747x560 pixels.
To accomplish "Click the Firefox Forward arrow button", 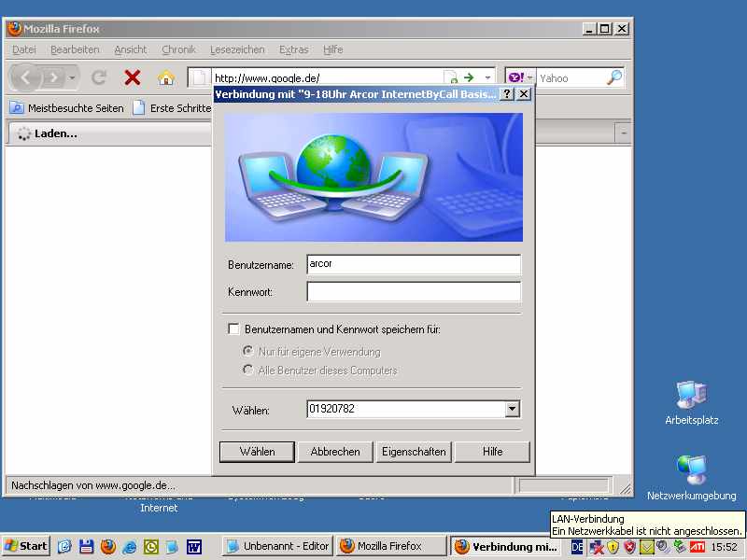I will pyautogui.click(x=53, y=77).
